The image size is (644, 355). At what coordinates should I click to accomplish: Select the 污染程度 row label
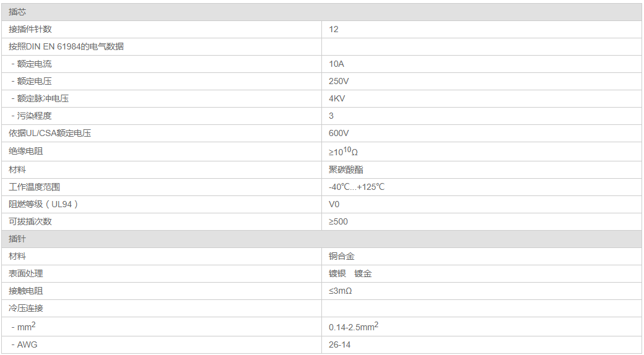point(33,116)
